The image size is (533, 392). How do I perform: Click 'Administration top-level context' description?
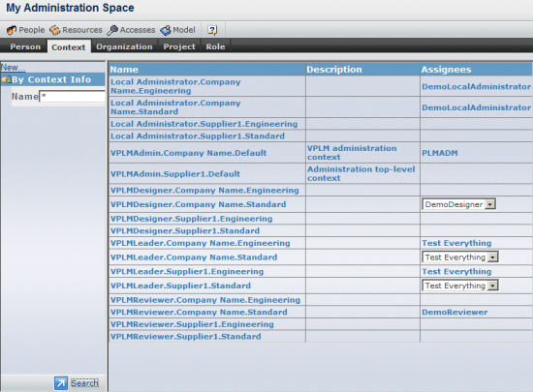361,174
